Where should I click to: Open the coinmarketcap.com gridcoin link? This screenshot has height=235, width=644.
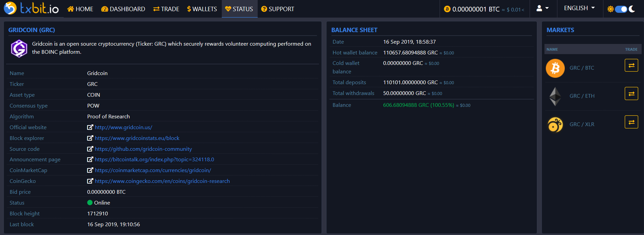click(x=153, y=170)
